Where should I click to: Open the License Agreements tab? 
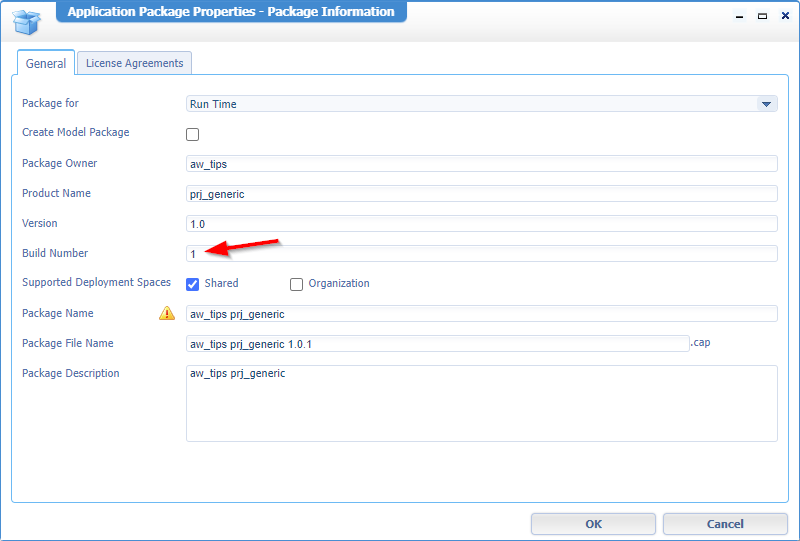click(134, 63)
